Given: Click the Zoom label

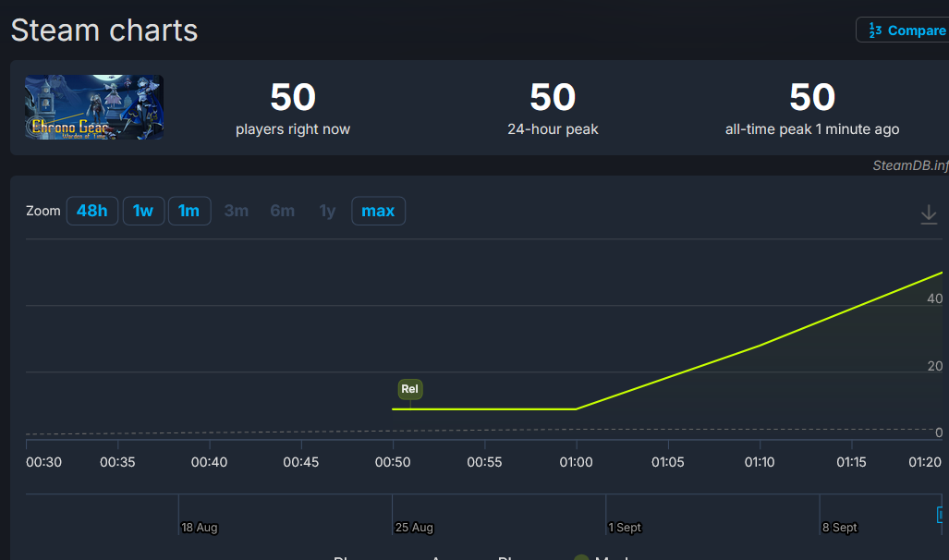Looking at the screenshot, I should tap(43, 211).
